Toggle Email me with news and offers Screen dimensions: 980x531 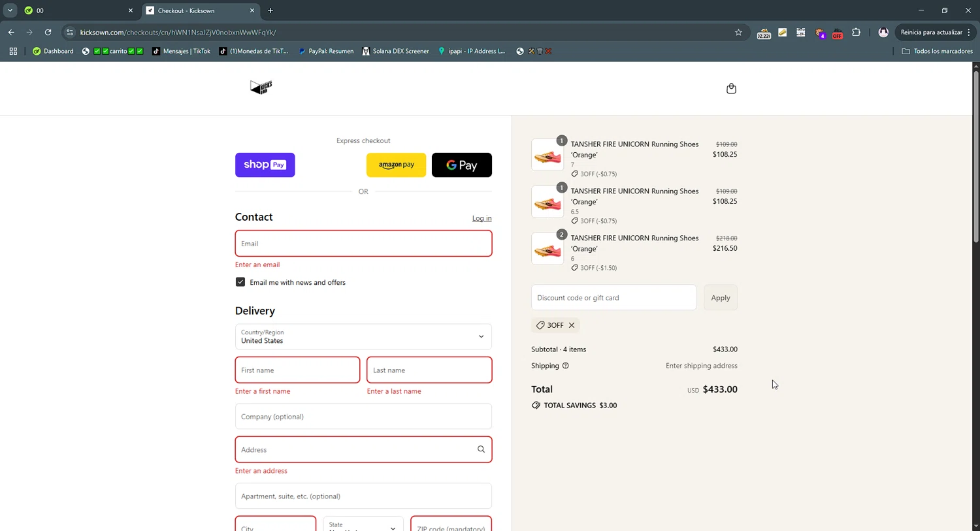pyautogui.click(x=240, y=282)
